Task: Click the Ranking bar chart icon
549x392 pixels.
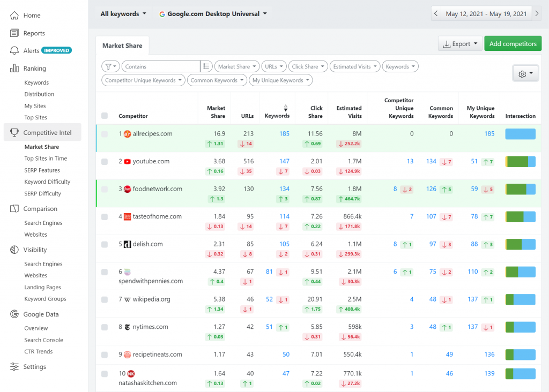Action: (14, 68)
